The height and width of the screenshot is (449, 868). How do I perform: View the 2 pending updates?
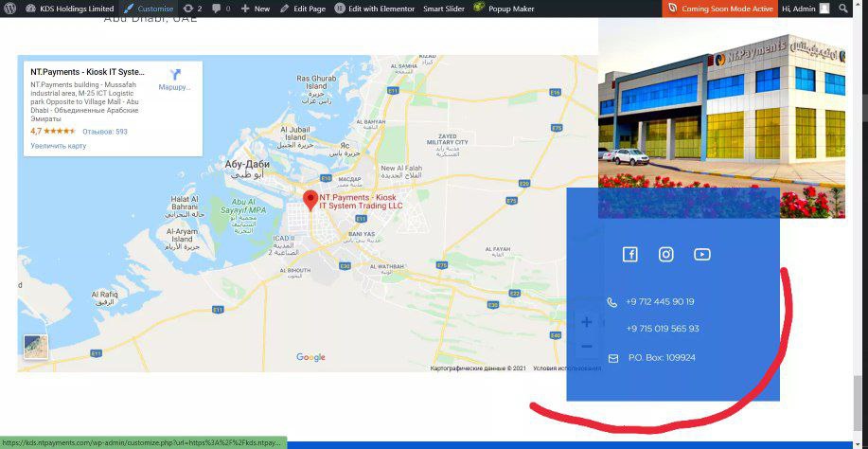(193, 9)
